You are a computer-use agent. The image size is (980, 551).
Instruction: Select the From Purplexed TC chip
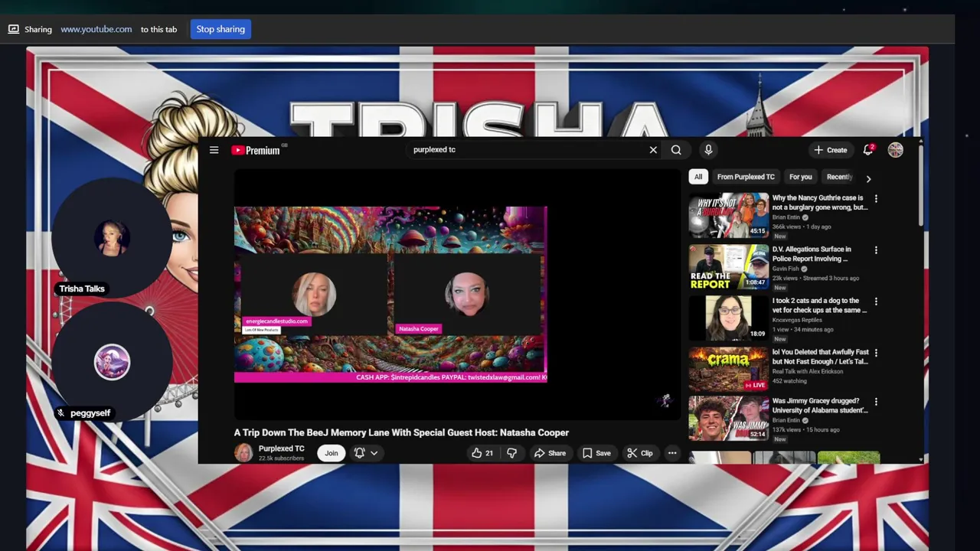tap(746, 177)
